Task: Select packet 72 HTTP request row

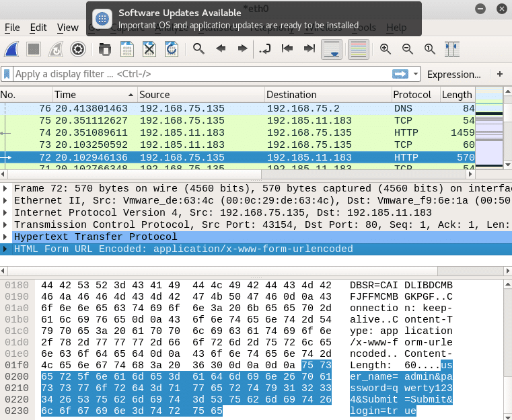Action: pos(237,157)
